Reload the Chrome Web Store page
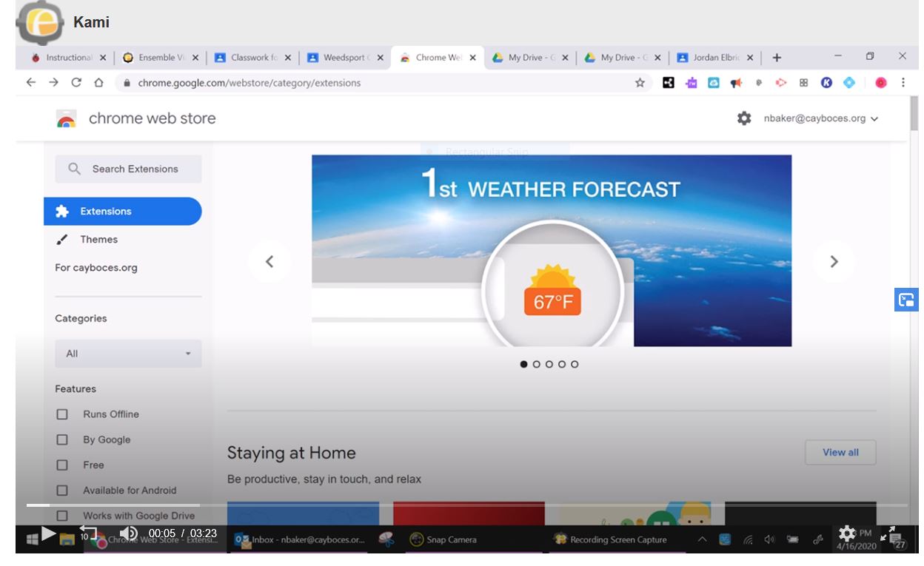Viewport: 924px width, 566px height. (x=76, y=83)
